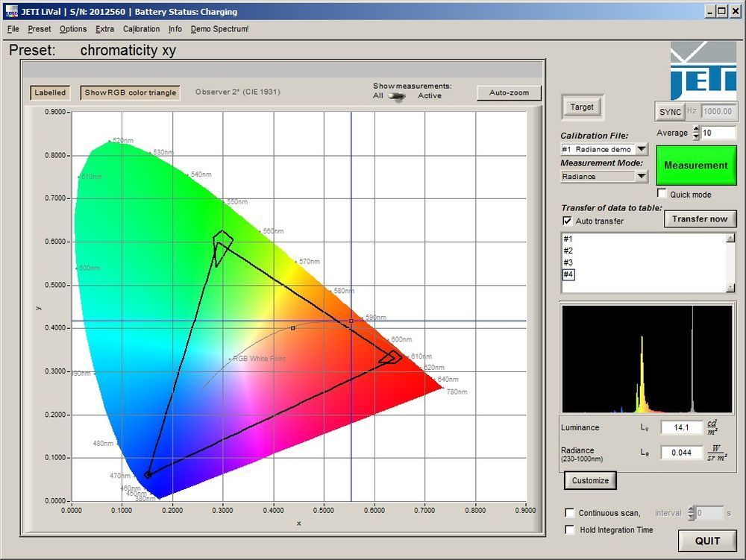Check Hold Integration Time
This screenshot has height=560, width=746.
pos(570,530)
